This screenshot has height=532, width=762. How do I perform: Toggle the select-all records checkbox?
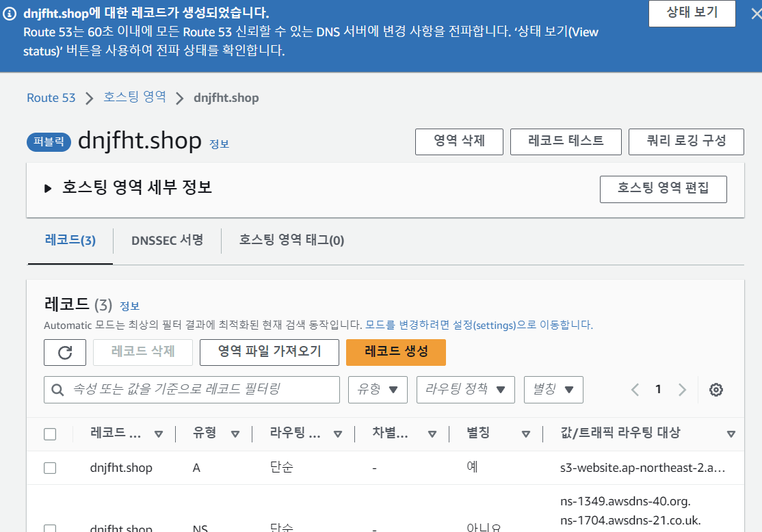[50, 434]
